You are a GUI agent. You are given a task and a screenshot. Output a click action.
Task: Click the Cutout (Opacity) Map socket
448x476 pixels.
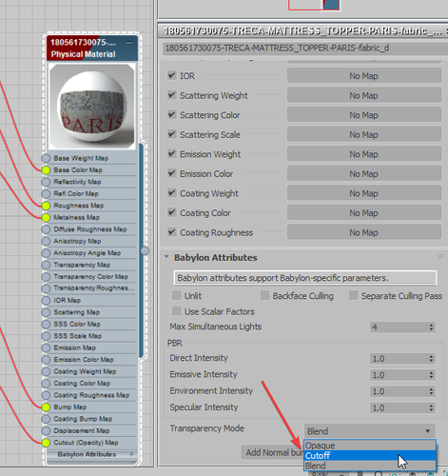(46, 443)
